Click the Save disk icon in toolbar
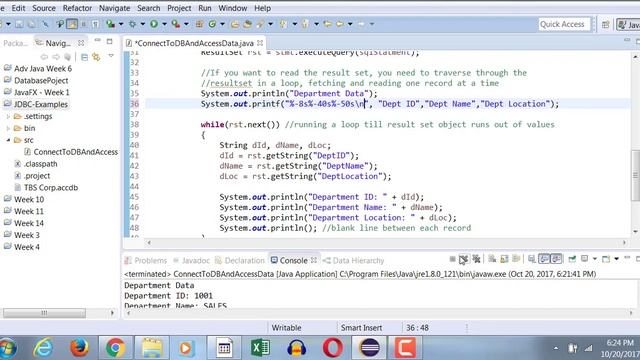This screenshot has width=640, height=360. (x=19, y=24)
